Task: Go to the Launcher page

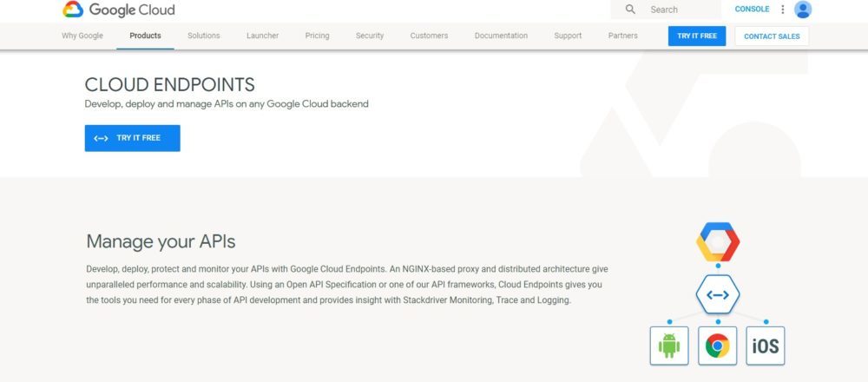Action: click(x=262, y=36)
